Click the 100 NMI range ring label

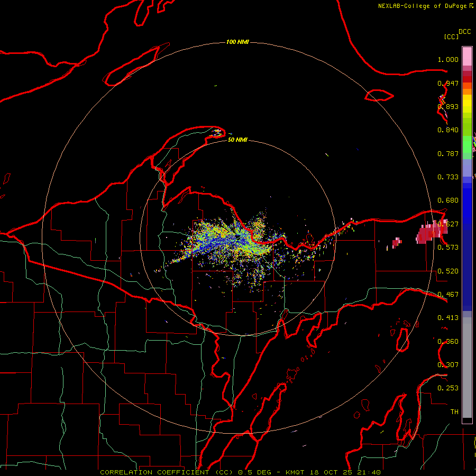[x=237, y=42]
